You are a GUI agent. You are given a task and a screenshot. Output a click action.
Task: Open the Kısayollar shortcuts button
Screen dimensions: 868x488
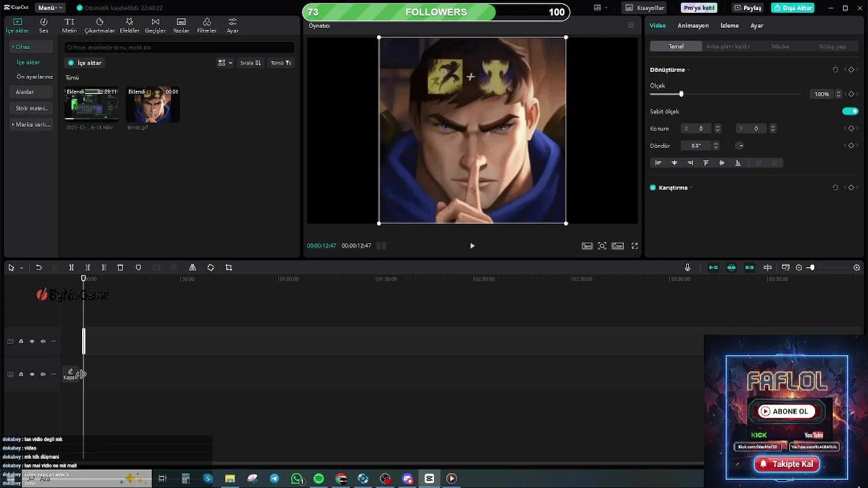tap(645, 8)
